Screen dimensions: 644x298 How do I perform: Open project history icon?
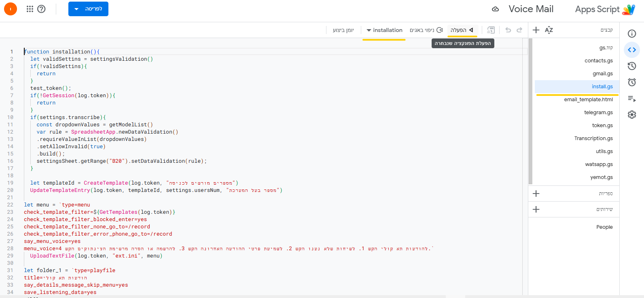click(632, 66)
